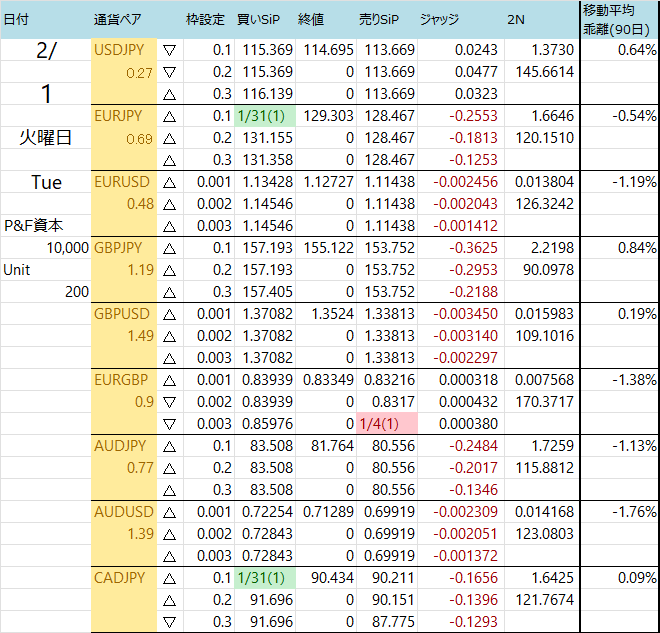This screenshot has width=660, height=633.
Task: Click the EURJPY 0.2 up-triangle icon
Action: click(169, 138)
